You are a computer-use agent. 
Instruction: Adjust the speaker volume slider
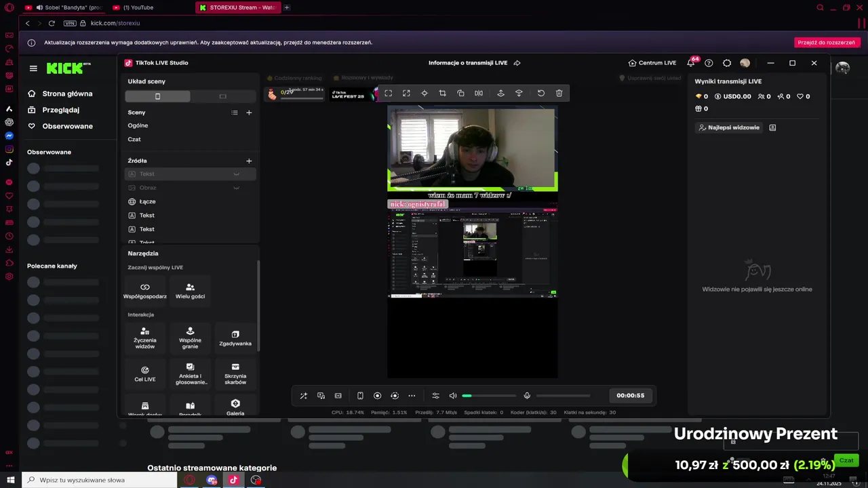[489, 396]
